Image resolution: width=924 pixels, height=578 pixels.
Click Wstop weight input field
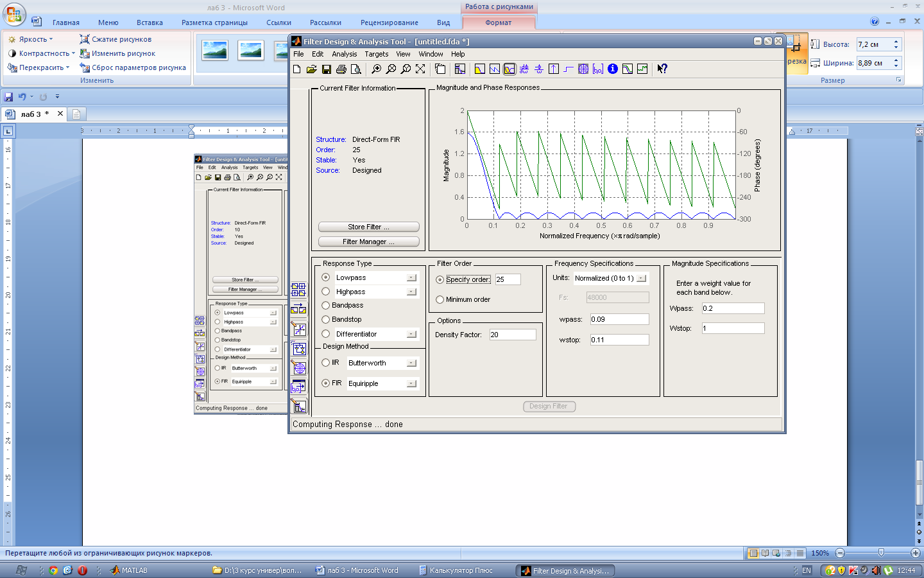(733, 328)
